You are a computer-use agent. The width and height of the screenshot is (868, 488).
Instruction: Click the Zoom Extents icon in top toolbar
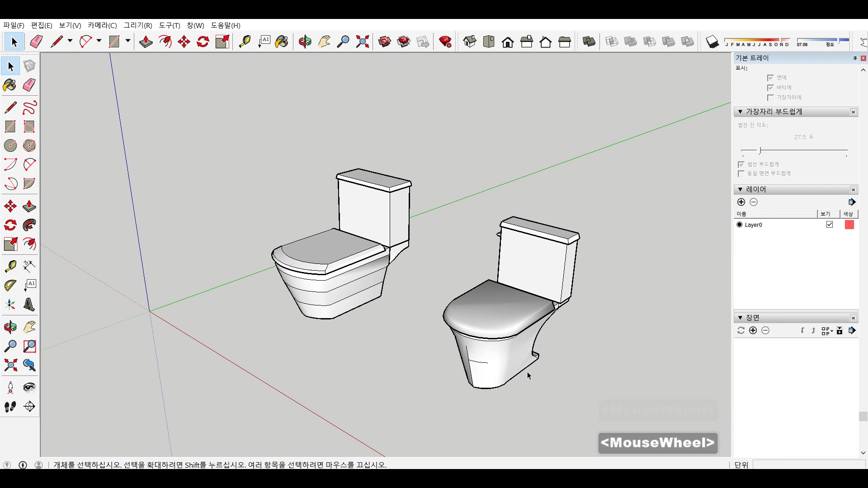[363, 42]
